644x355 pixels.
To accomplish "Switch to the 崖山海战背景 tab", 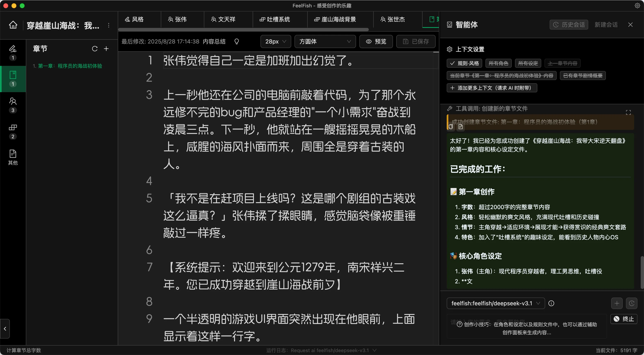I will (x=335, y=19).
